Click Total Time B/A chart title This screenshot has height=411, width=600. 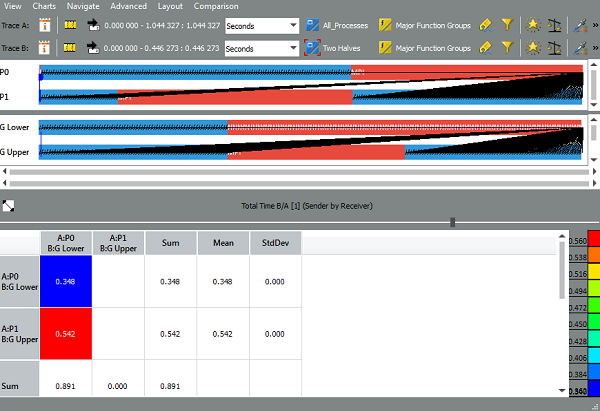[x=307, y=206]
